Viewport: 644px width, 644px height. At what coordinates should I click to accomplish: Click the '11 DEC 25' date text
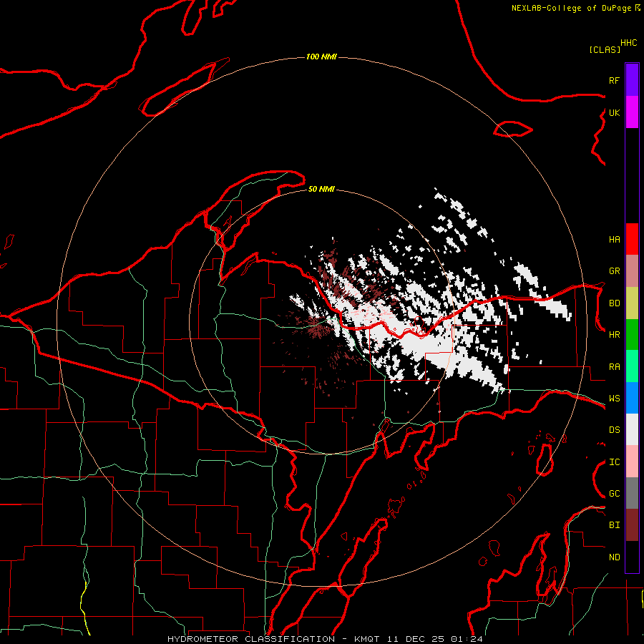click(416, 639)
